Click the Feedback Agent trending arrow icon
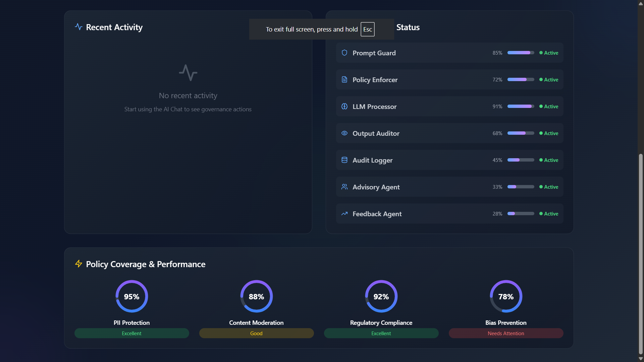 point(344,214)
